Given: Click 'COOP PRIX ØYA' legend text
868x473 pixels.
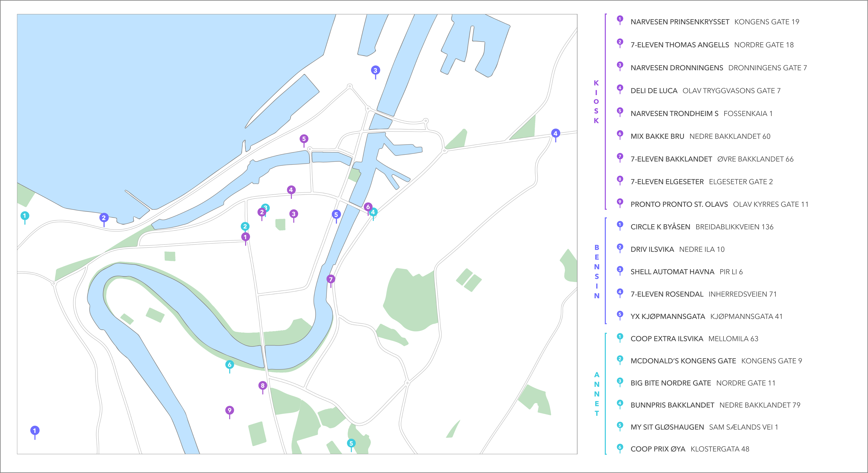Looking at the screenshot, I should [658, 449].
